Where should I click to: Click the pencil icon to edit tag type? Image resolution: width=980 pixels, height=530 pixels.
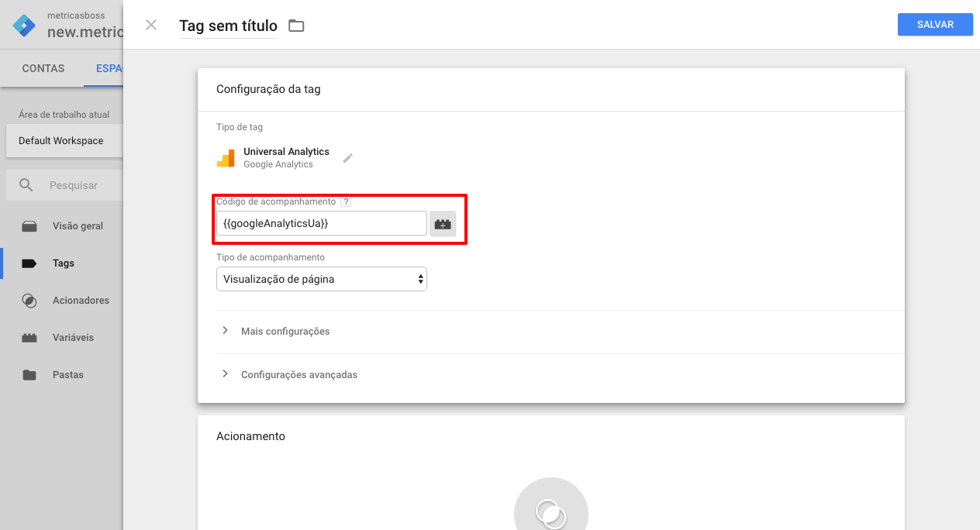point(348,158)
